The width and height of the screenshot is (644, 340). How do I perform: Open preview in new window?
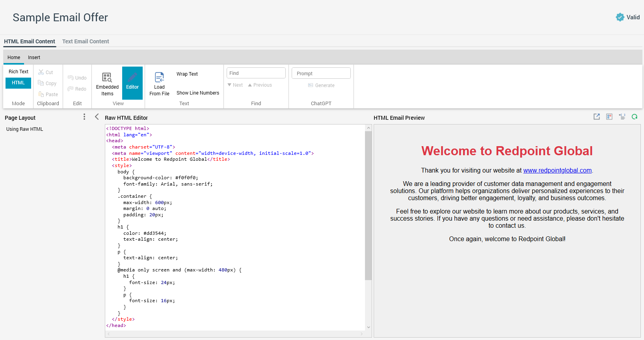click(x=597, y=117)
